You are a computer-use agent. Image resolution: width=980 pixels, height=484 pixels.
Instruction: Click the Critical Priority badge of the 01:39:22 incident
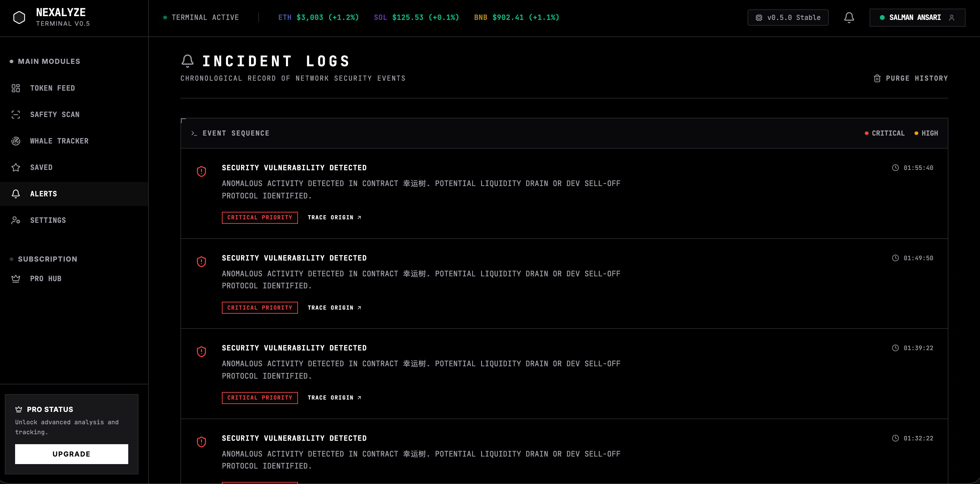pos(260,398)
